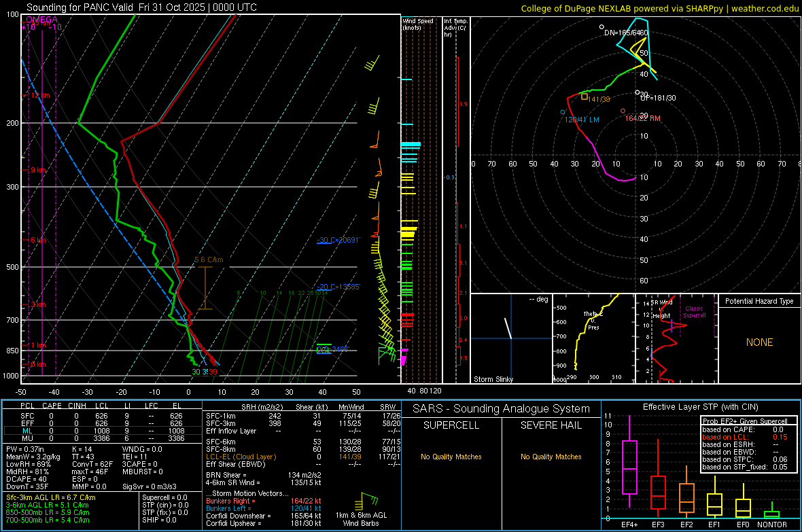802x532 pixels.
Task: Click the SigSvr = 0 m3/s3 value
Action: [x=150, y=486]
